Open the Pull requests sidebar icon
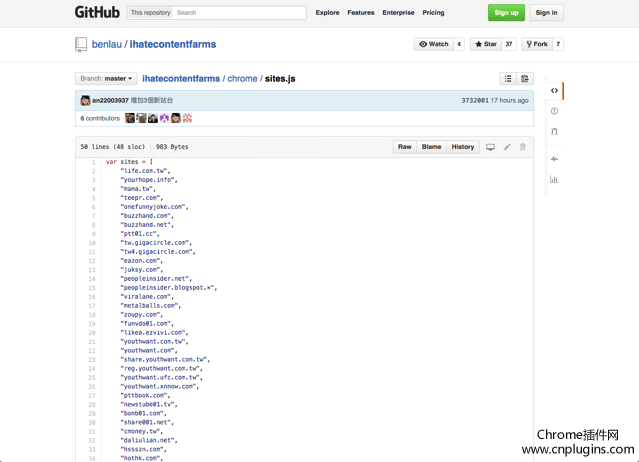This screenshot has height=462, width=639. (x=554, y=131)
